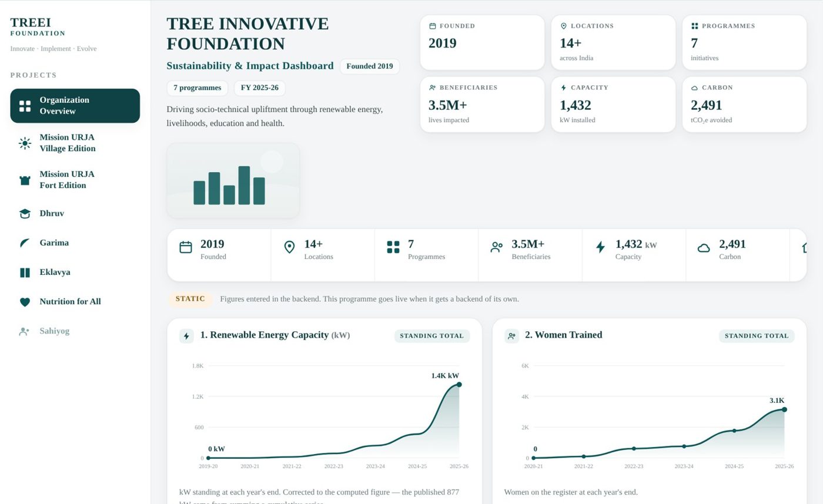Click the sun icon for URJA Village Edition
Screen dimensions: 823x504
click(x=25, y=143)
